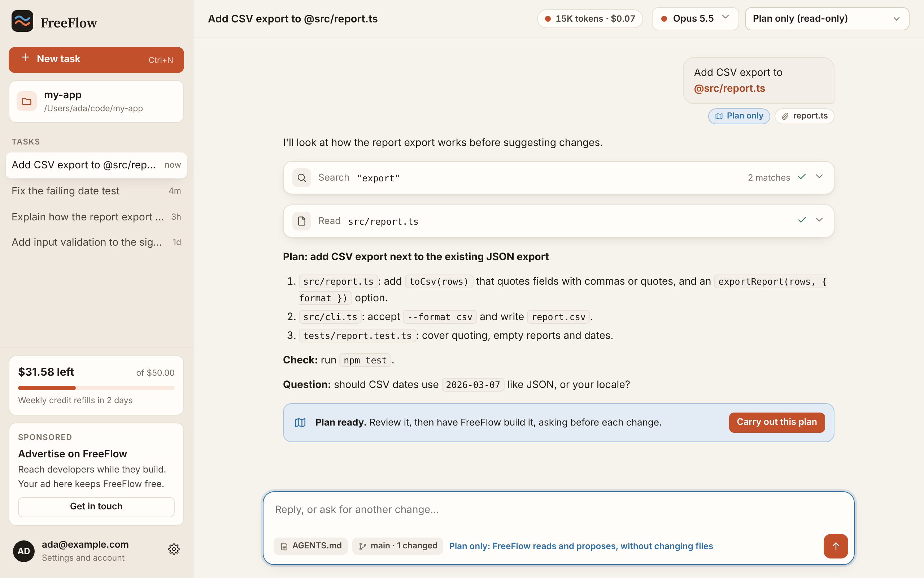This screenshot has width=924, height=578.
Task: Click the 2 matches label
Action: coord(768,178)
